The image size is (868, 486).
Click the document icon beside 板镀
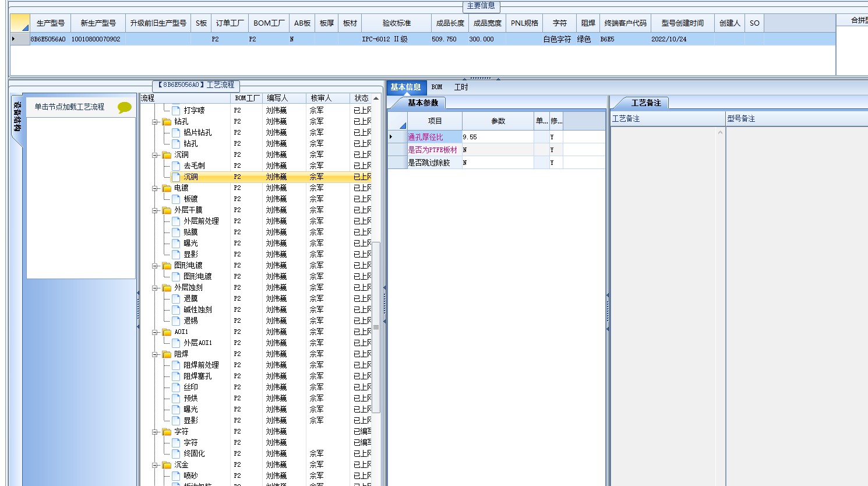click(176, 199)
